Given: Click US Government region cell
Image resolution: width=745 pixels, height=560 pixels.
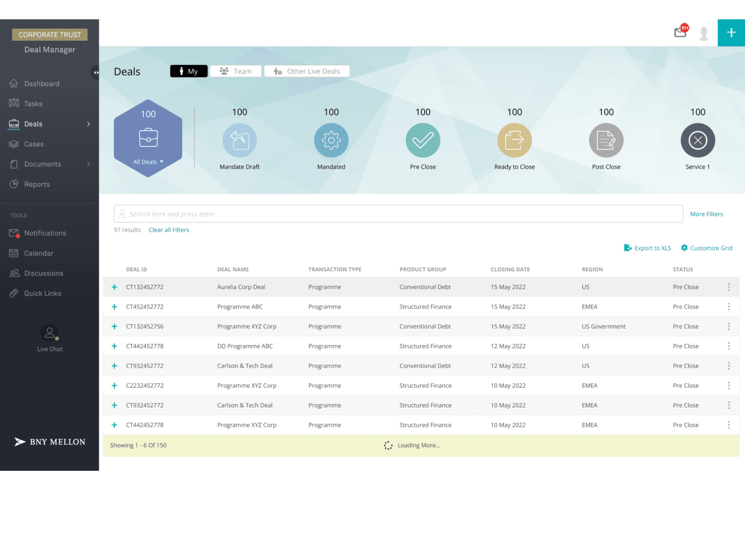Looking at the screenshot, I should (604, 327).
